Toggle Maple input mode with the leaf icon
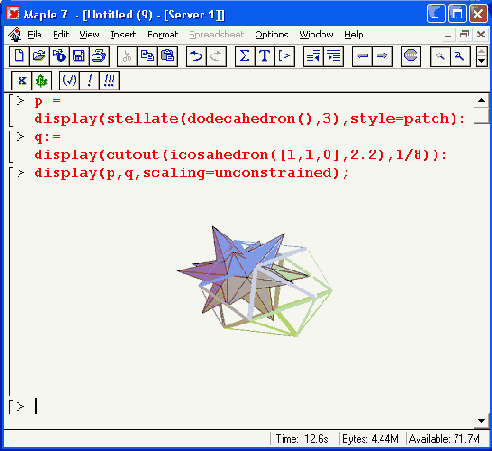The image size is (492, 451). click(x=42, y=80)
